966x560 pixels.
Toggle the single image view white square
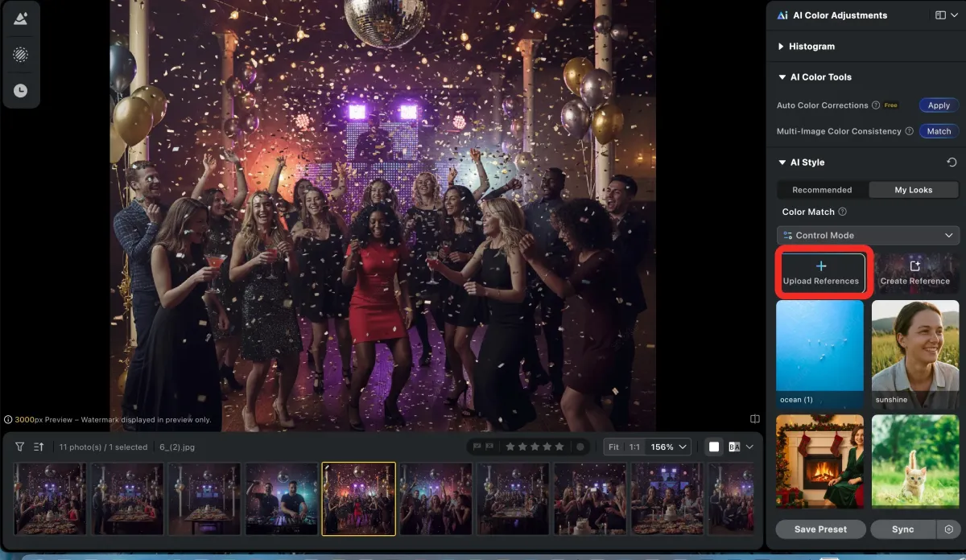[x=714, y=447]
